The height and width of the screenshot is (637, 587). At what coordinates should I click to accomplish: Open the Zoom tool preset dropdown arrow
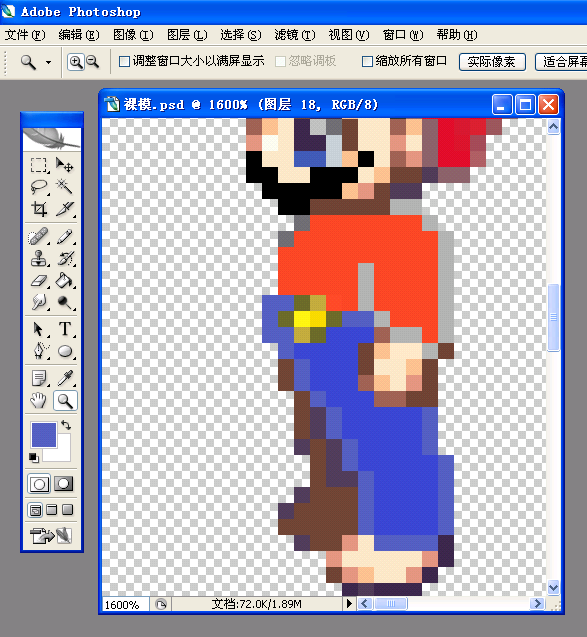pyautogui.click(x=48, y=63)
